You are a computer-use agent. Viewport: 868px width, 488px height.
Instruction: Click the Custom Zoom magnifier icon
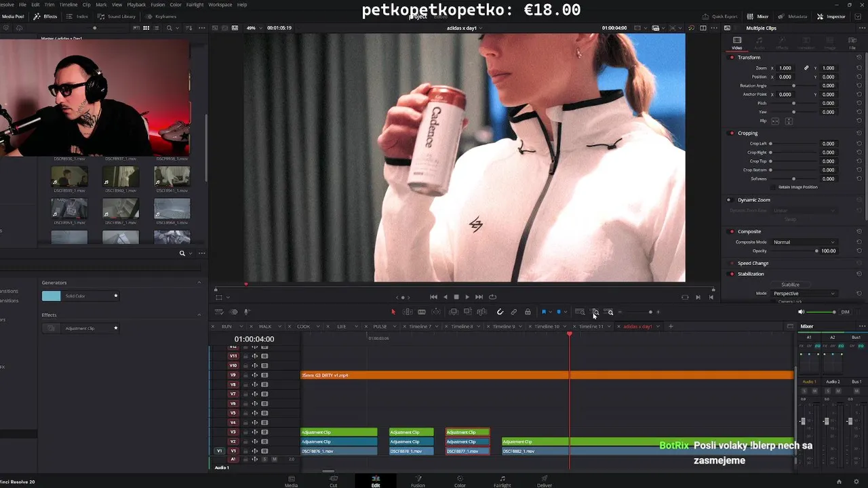coord(610,312)
